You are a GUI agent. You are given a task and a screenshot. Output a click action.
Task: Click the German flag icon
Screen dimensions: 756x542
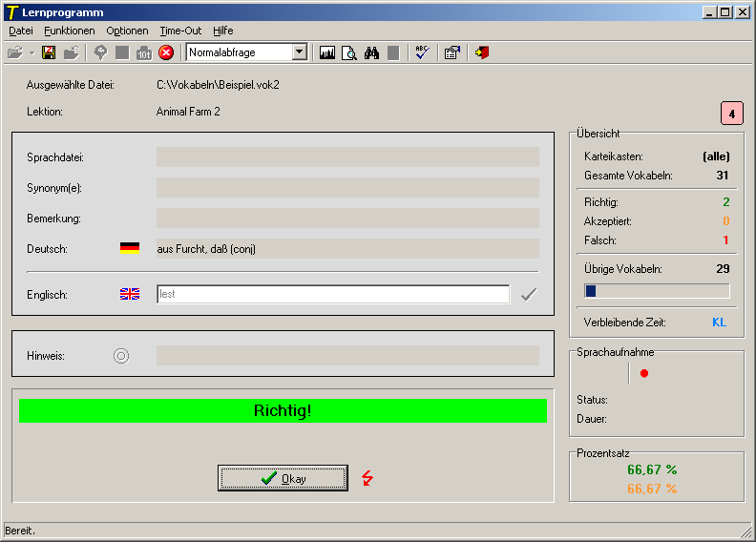[130, 248]
